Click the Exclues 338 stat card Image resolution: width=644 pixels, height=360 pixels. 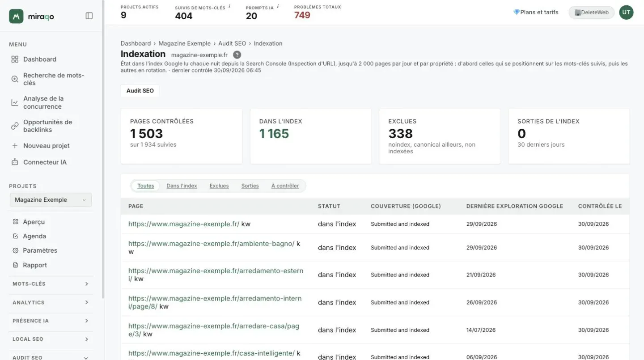[x=440, y=136]
